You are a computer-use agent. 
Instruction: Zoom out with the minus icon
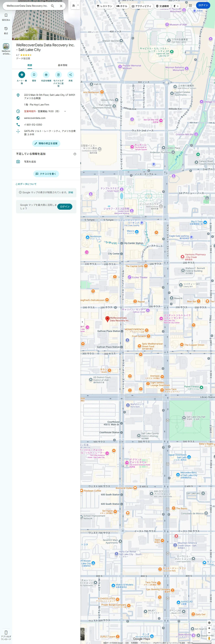(x=209, y=633)
